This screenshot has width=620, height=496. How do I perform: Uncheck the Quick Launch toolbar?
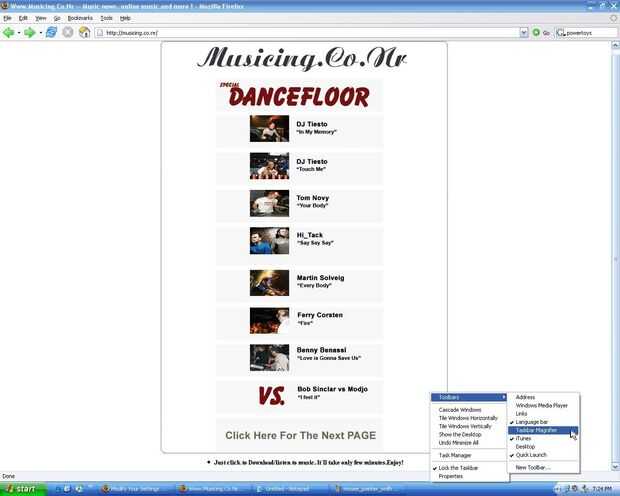coord(543,455)
